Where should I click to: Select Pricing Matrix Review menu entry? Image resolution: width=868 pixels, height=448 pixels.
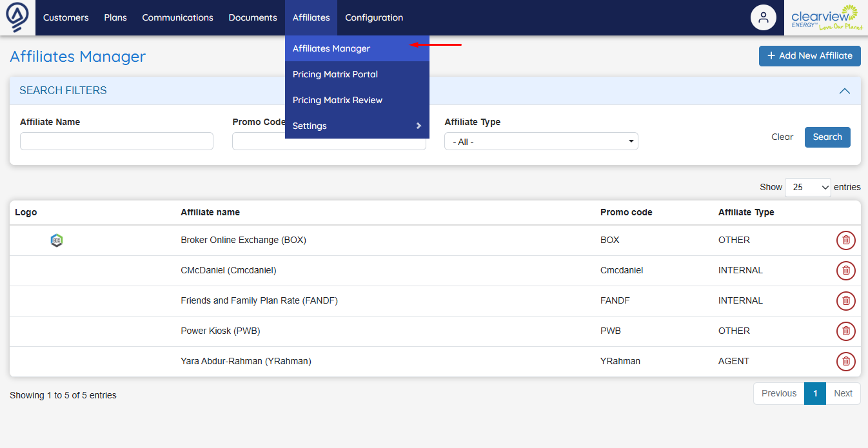357,100
